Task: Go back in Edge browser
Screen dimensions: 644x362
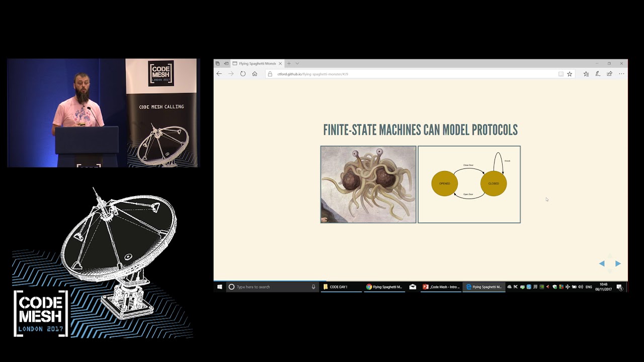Action: pyautogui.click(x=219, y=74)
